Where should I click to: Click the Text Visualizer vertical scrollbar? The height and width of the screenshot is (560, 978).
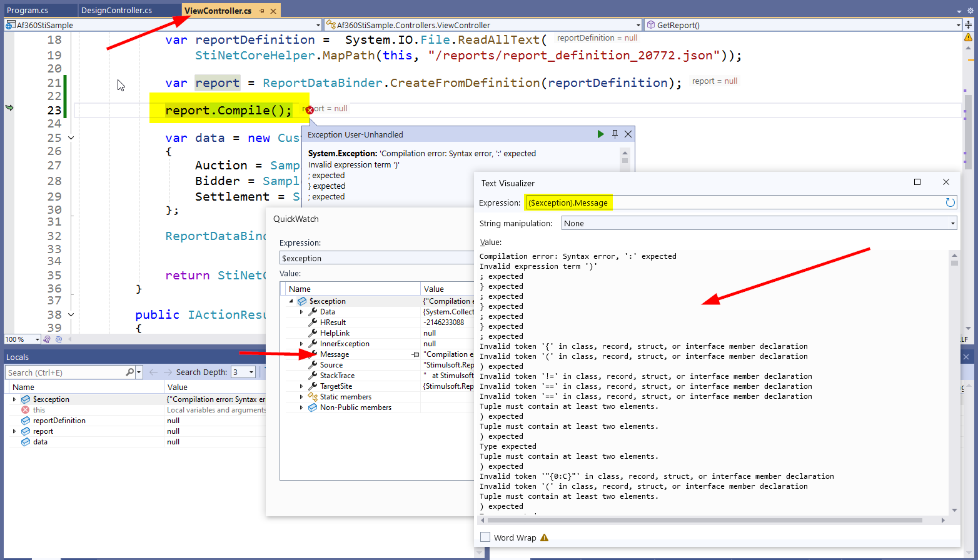pyautogui.click(x=954, y=382)
